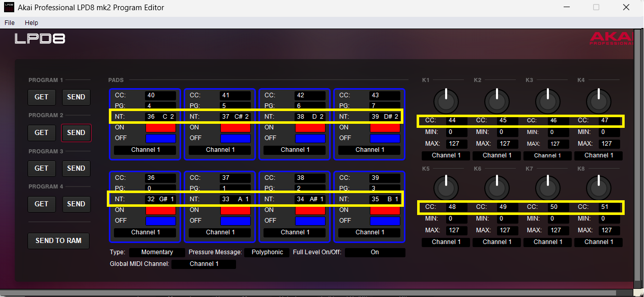Turn the K1 knob dial

point(446,101)
